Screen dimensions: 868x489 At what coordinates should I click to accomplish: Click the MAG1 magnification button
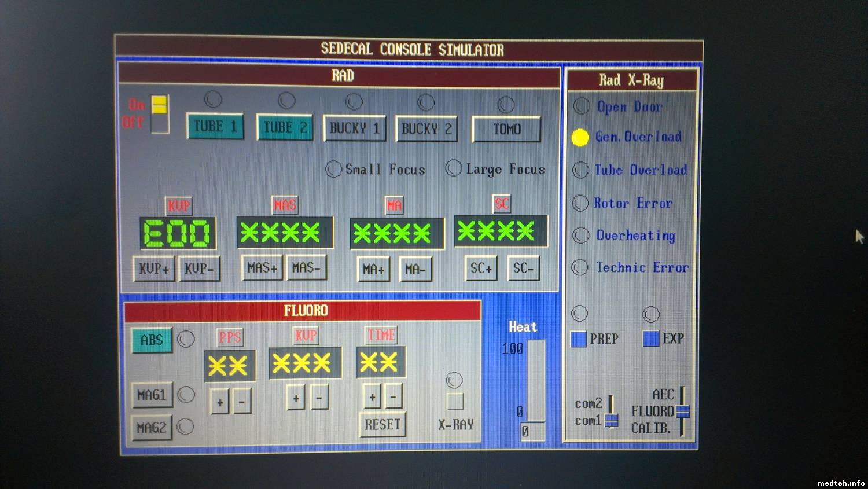[152, 395]
